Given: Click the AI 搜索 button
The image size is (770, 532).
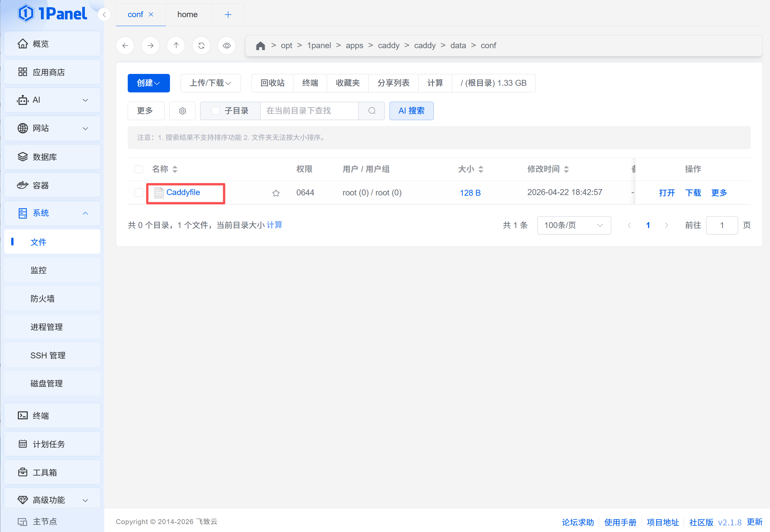Looking at the screenshot, I should pos(411,111).
